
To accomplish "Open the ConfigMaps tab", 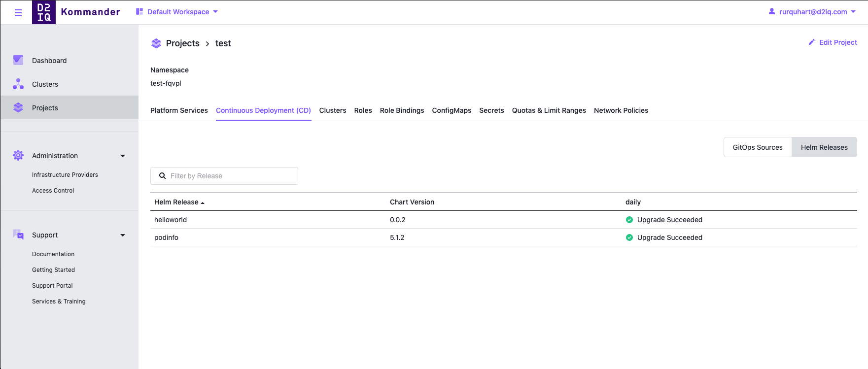I will 451,110.
